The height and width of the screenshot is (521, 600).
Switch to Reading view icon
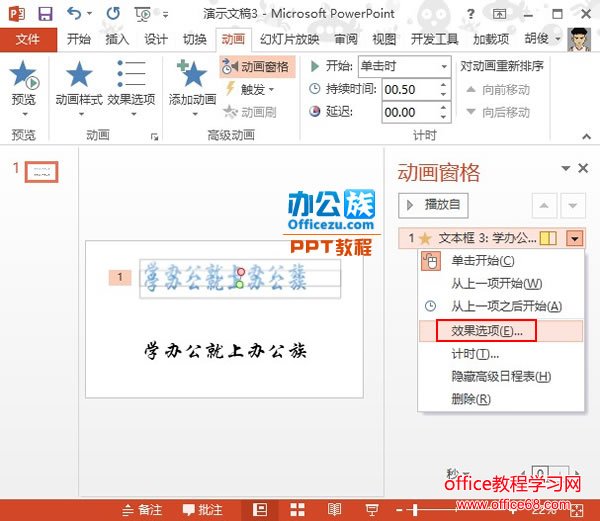coord(334,510)
